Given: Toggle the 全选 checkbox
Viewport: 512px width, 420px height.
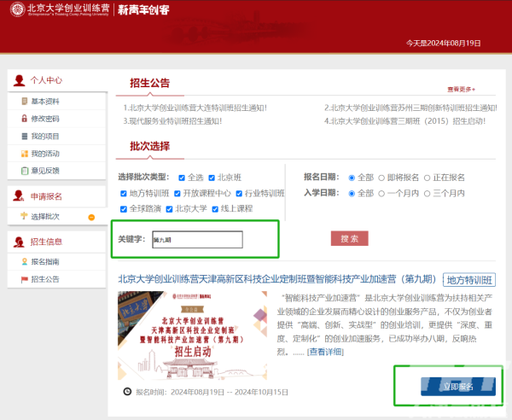Looking at the screenshot, I should pos(182,178).
